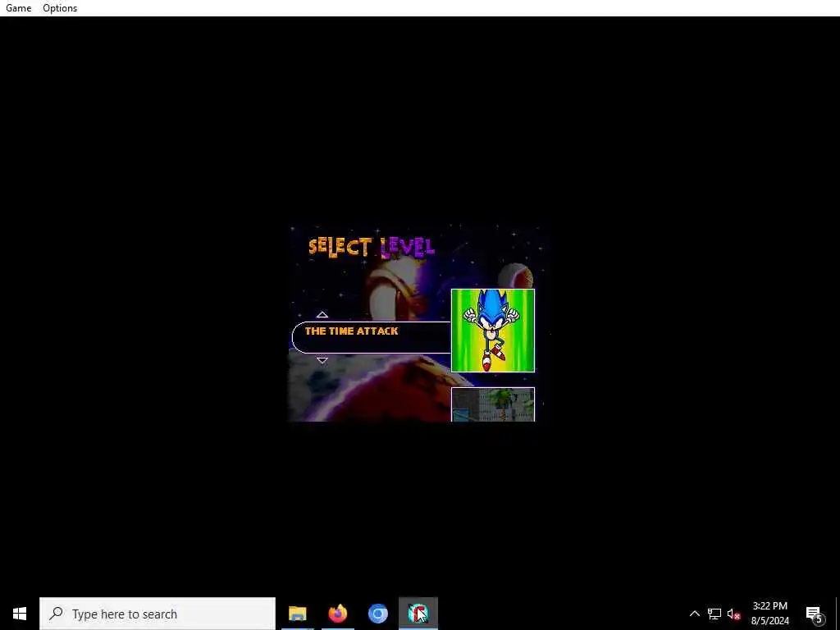The width and height of the screenshot is (840, 630).
Task: Click the taskbar search magnifier icon
Action: point(56,614)
